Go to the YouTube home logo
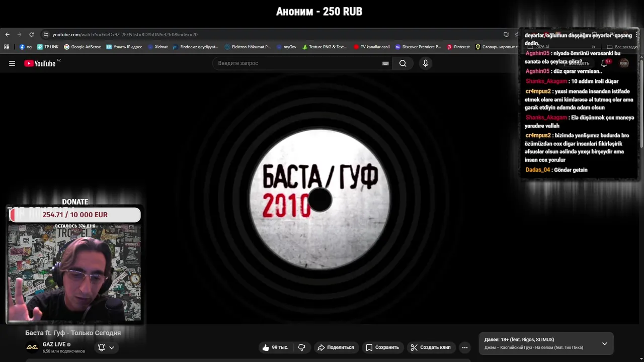Image resolution: width=644 pixels, height=362 pixels. pyautogui.click(x=40, y=63)
